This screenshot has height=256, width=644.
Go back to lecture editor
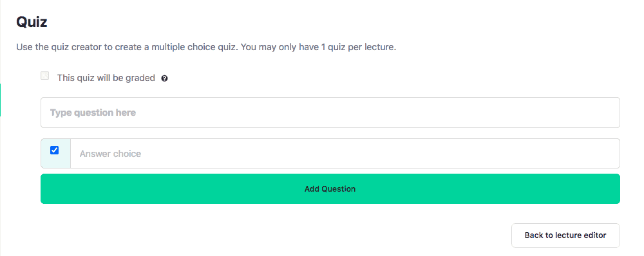(x=565, y=235)
